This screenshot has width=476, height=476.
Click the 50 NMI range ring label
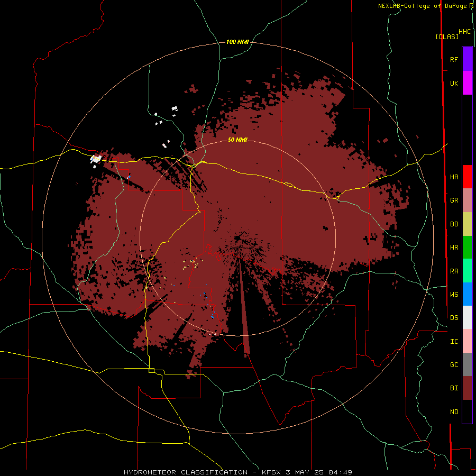click(237, 140)
